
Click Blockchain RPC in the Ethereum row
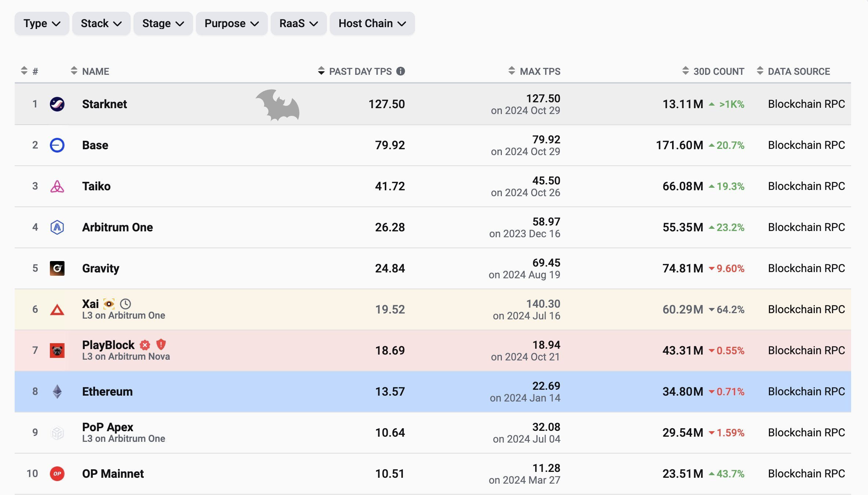tap(806, 392)
